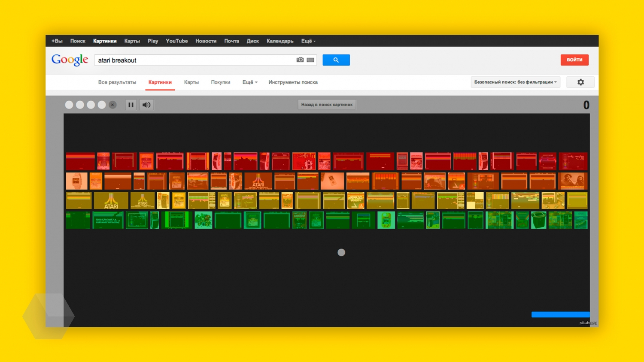The image size is (644, 362).
Task: Click Назад в поиск картинок button
Action: (x=327, y=105)
